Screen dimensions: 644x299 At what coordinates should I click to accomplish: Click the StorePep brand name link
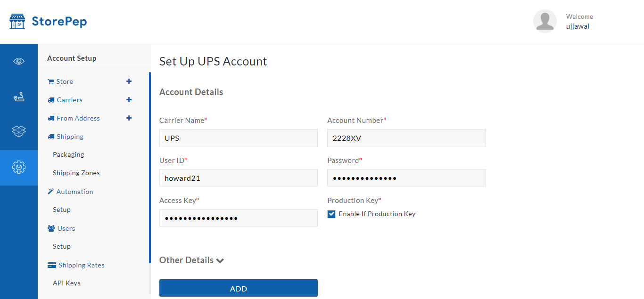coord(59,22)
